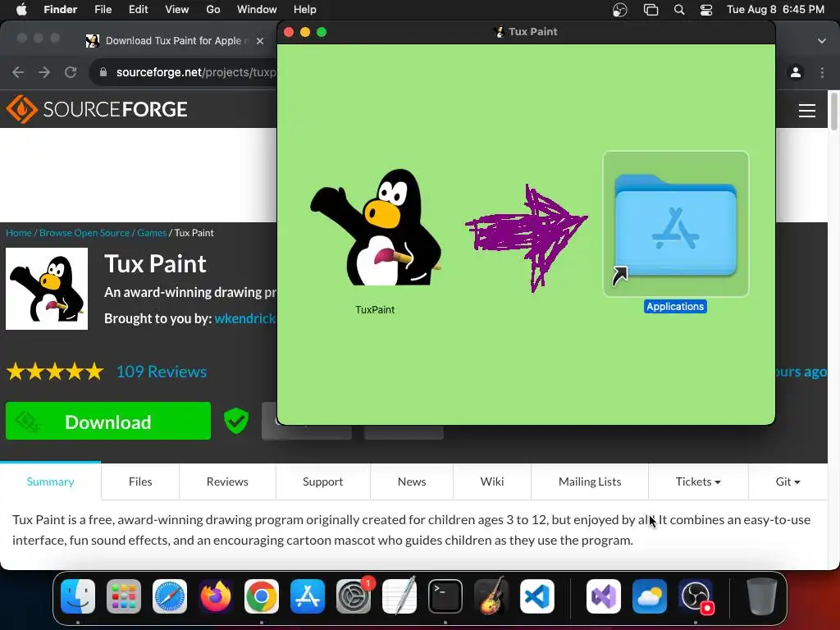Screen dimensions: 840x630
Task: Click the five-star rating
Action: [x=55, y=372]
